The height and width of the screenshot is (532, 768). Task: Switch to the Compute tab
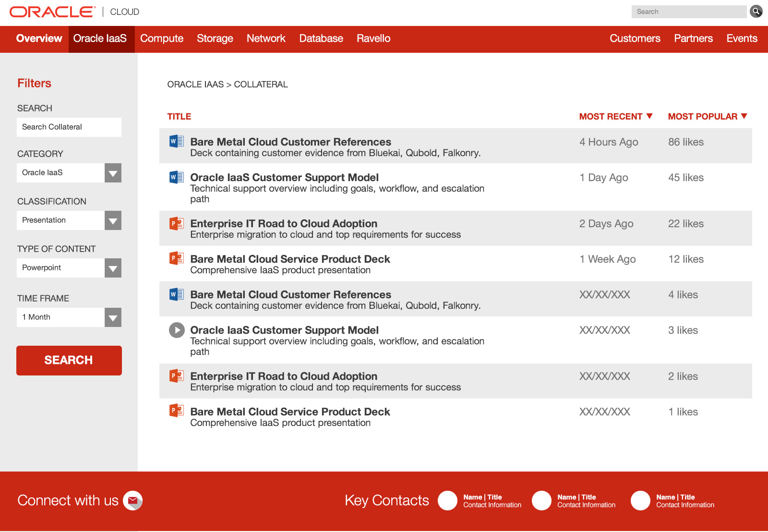pyautogui.click(x=162, y=39)
